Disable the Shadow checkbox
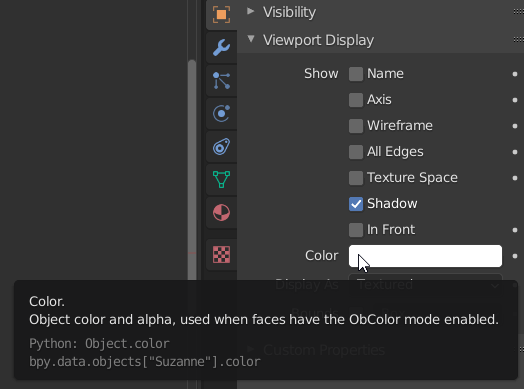Viewport: 524px width, 389px height. tap(356, 204)
